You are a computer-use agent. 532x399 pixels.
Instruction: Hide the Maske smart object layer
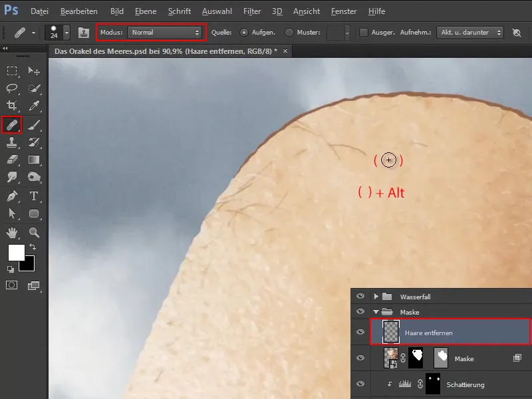[x=360, y=358]
